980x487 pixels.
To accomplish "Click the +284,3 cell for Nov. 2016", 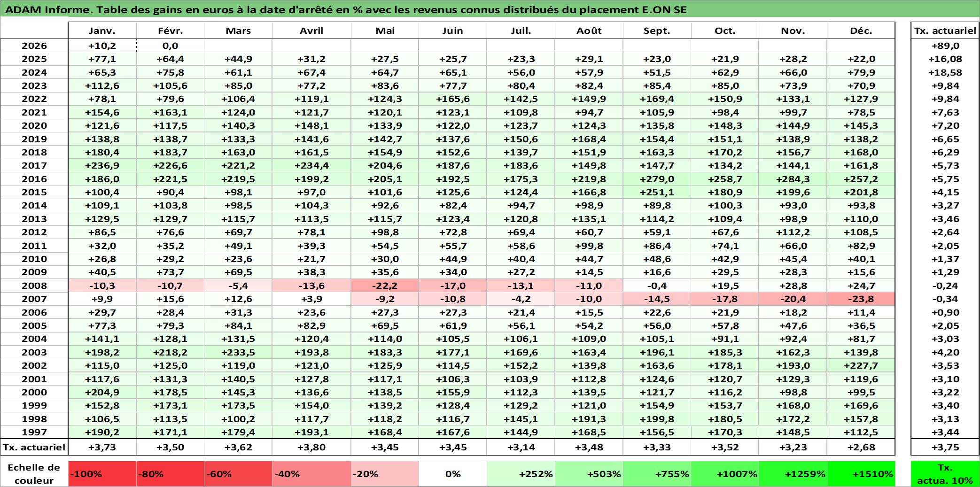I will pyautogui.click(x=793, y=179).
